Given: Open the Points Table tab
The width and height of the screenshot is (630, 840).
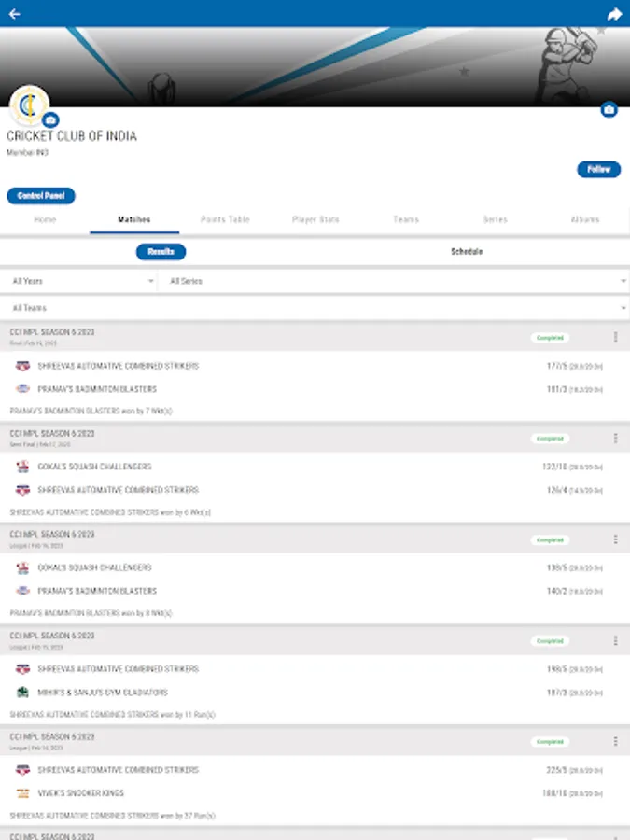Looking at the screenshot, I should (225, 219).
